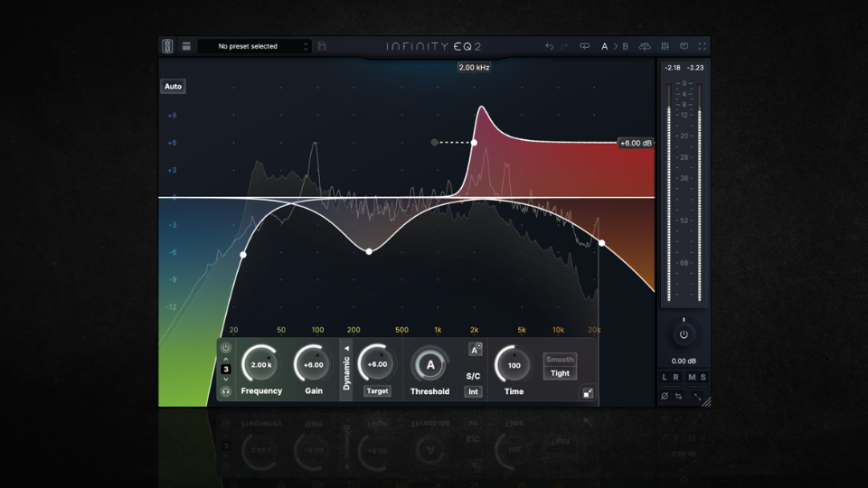Click the loop icon in top toolbar
The height and width of the screenshot is (488, 868).
pos(585,46)
